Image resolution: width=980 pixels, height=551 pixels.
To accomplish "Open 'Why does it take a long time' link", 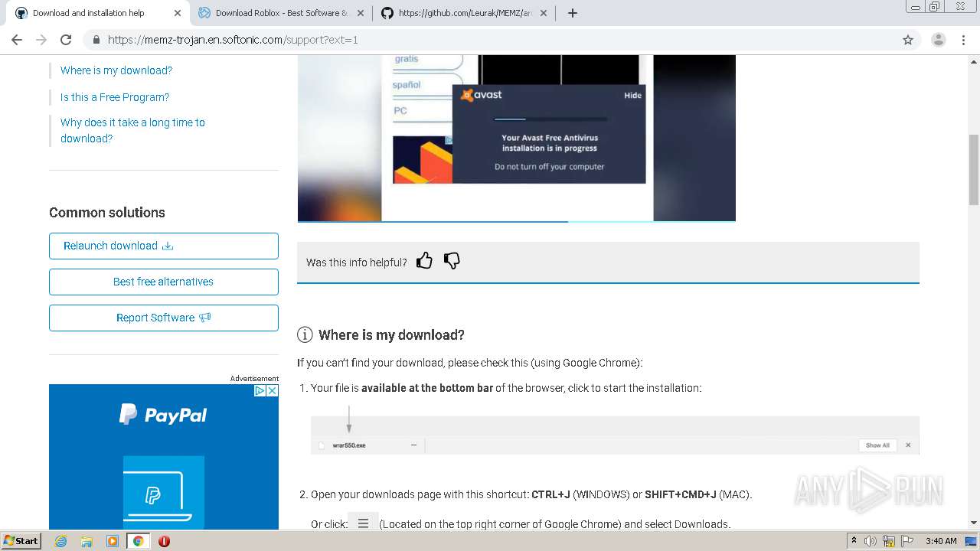I will pyautogui.click(x=132, y=130).
